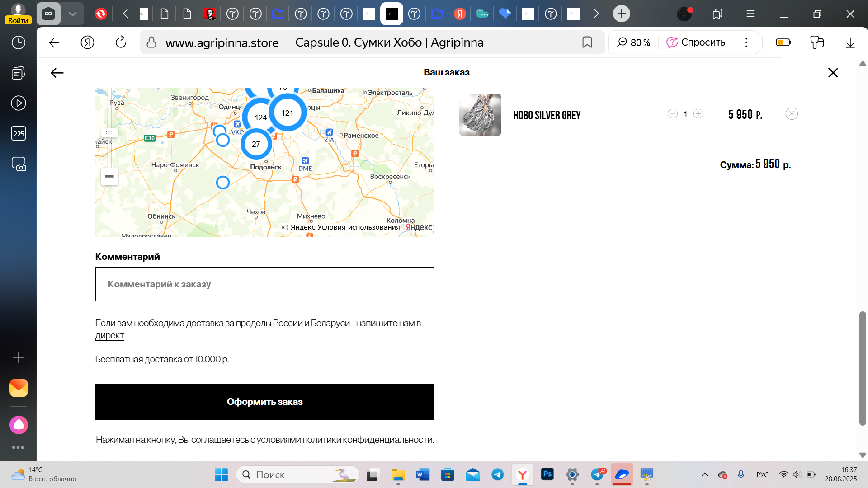Add a sidebar item with the plus
868x488 pixels.
tap(19, 357)
